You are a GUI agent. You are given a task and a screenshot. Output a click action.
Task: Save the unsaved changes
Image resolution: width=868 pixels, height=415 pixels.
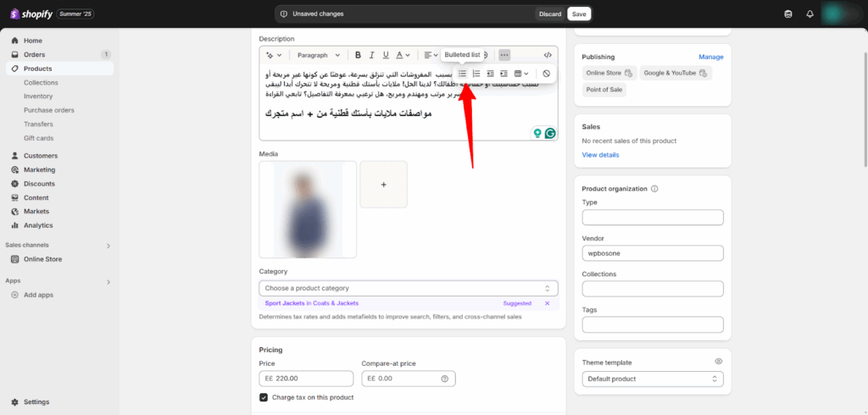579,14
